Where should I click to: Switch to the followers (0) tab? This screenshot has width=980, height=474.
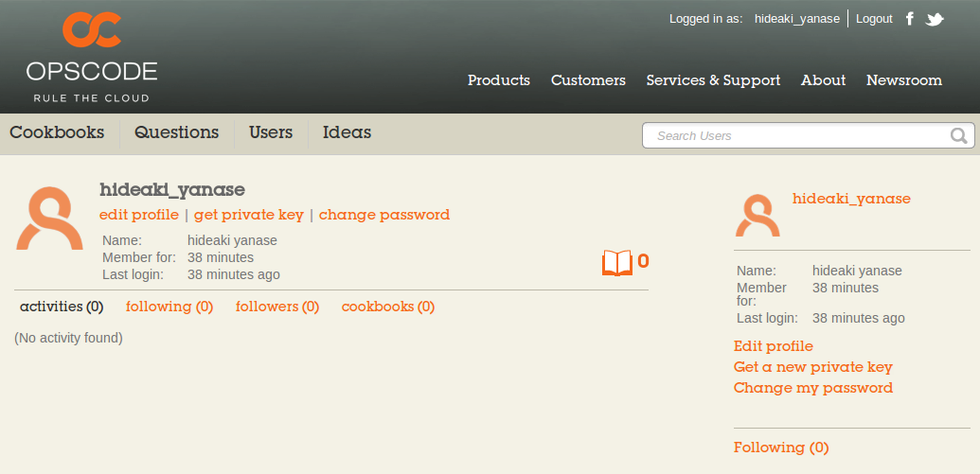tap(277, 307)
